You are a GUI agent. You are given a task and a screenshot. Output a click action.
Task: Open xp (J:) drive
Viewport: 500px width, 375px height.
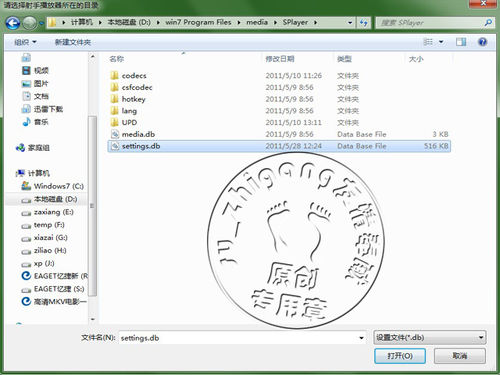pyautogui.click(x=38, y=263)
